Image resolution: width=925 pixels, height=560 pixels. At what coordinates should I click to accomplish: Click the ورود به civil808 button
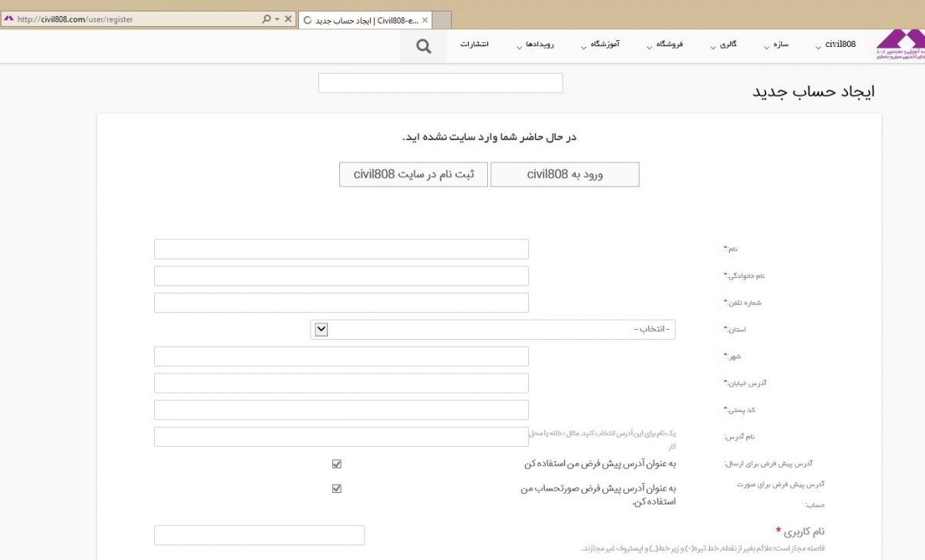click(565, 174)
